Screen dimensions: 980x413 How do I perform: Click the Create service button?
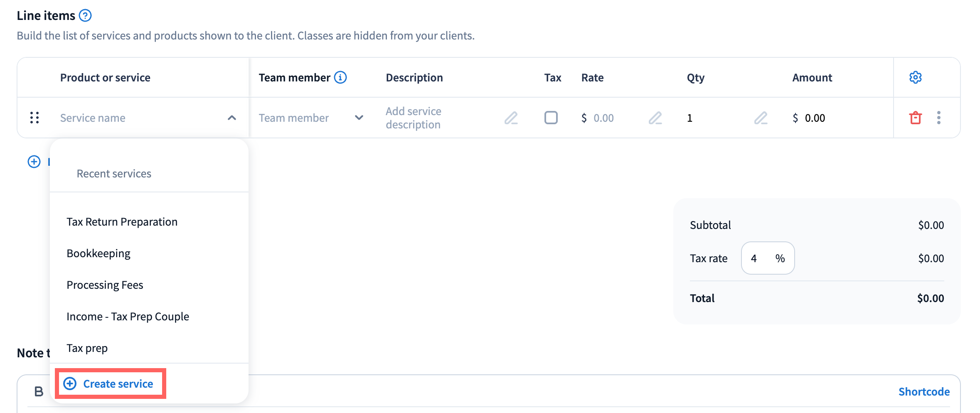coord(111,384)
